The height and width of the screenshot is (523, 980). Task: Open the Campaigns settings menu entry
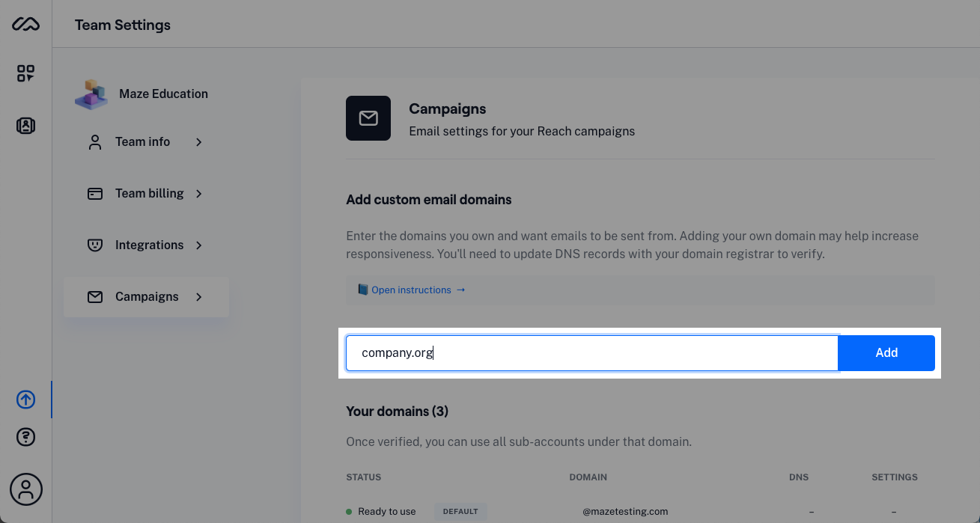147,296
